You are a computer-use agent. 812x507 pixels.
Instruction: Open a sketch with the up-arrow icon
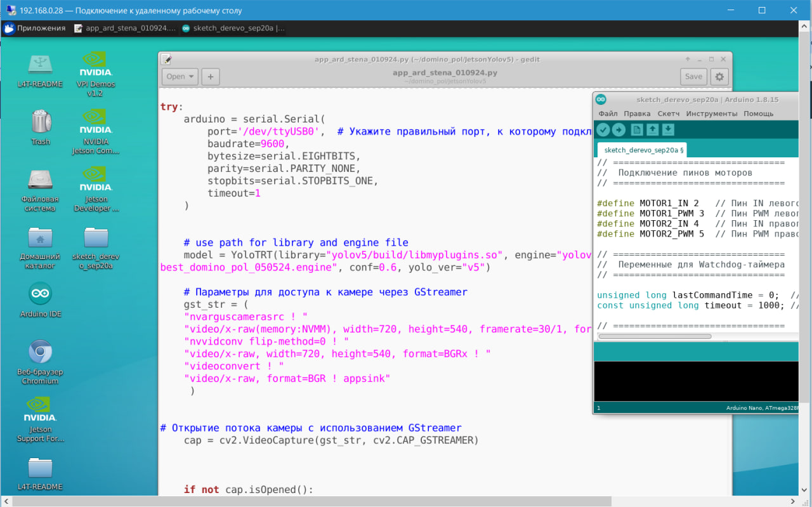[x=652, y=129]
